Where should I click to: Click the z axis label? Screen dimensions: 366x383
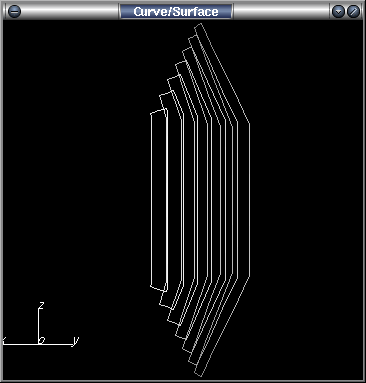42,305
